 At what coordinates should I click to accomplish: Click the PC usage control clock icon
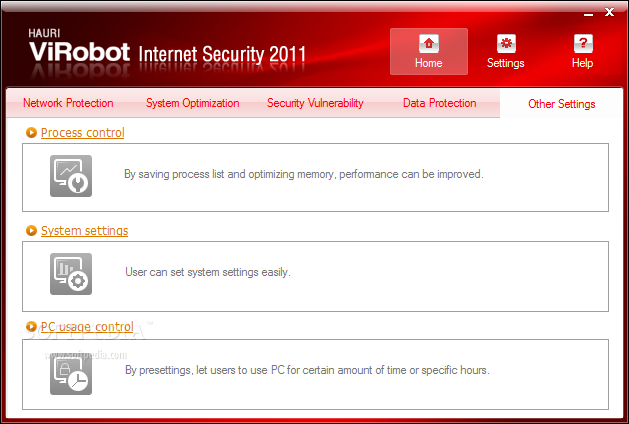coord(71,374)
